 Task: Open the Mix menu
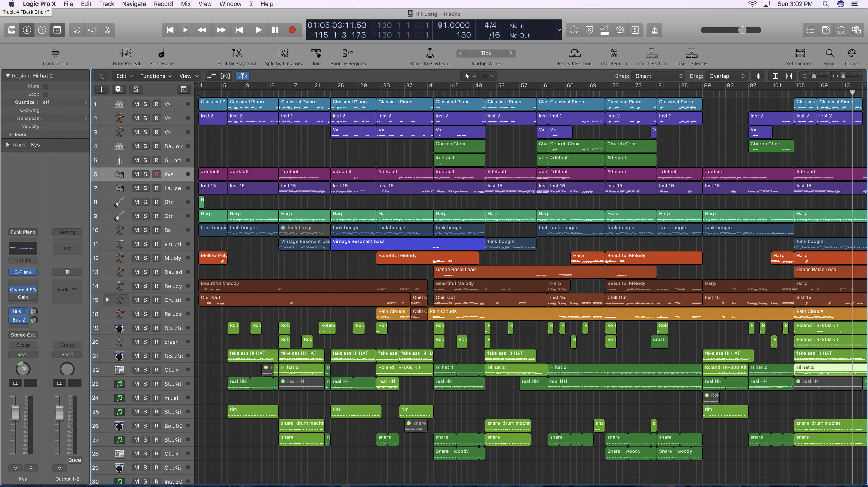[x=186, y=4]
